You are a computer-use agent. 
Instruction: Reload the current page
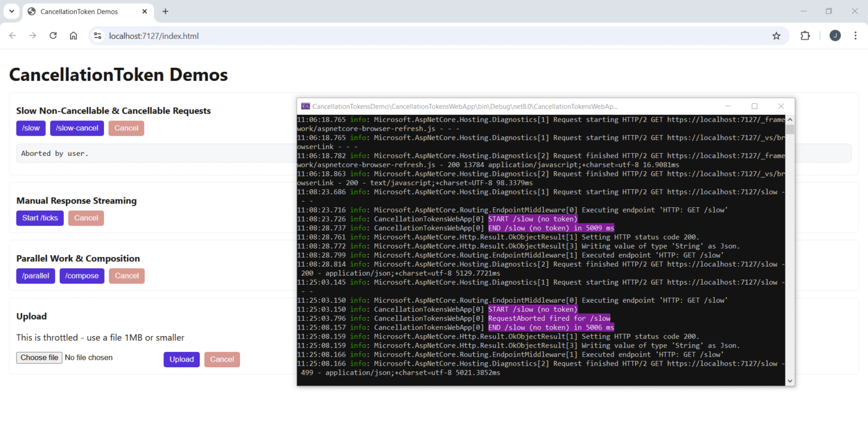53,36
